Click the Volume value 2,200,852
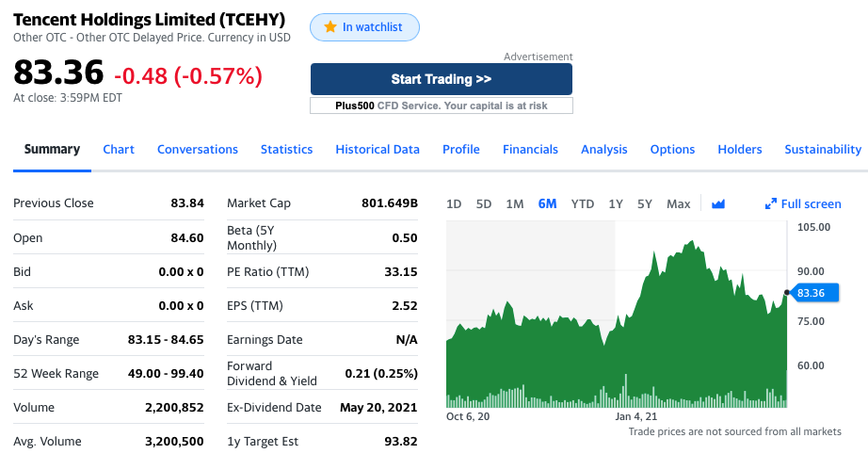The width and height of the screenshot is (868, 470). click(x=174, y=408)
